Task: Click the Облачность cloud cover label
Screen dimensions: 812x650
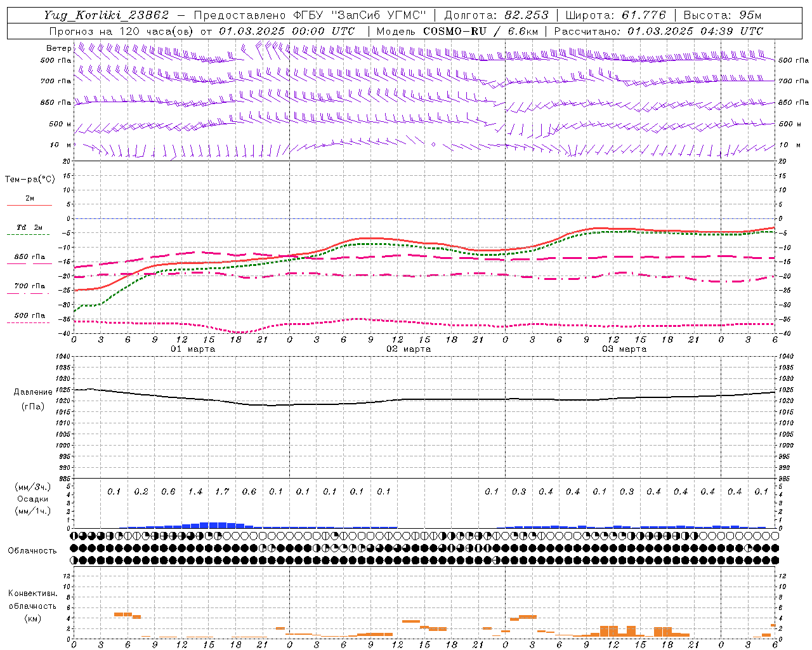Action: point(32,550)
